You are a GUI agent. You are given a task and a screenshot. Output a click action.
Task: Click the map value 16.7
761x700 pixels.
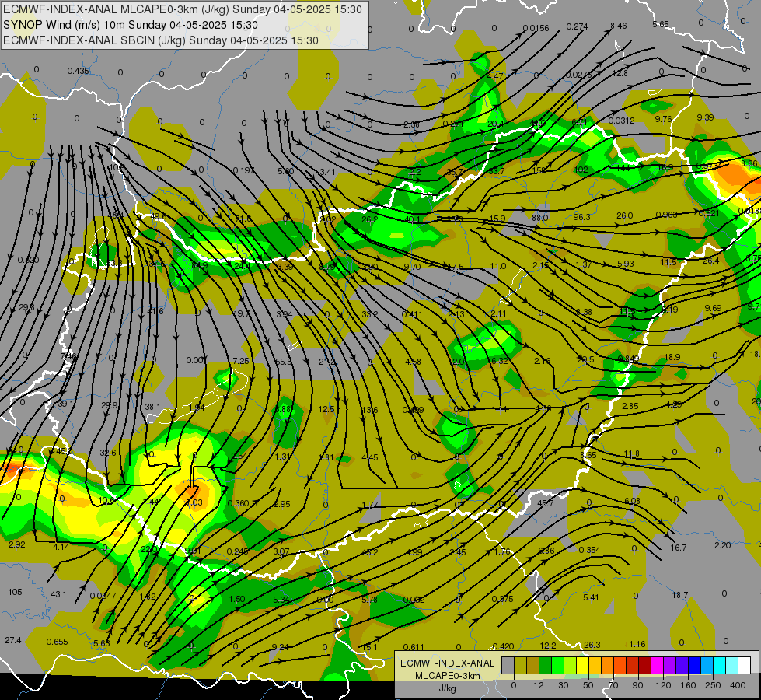click(679, 548)
